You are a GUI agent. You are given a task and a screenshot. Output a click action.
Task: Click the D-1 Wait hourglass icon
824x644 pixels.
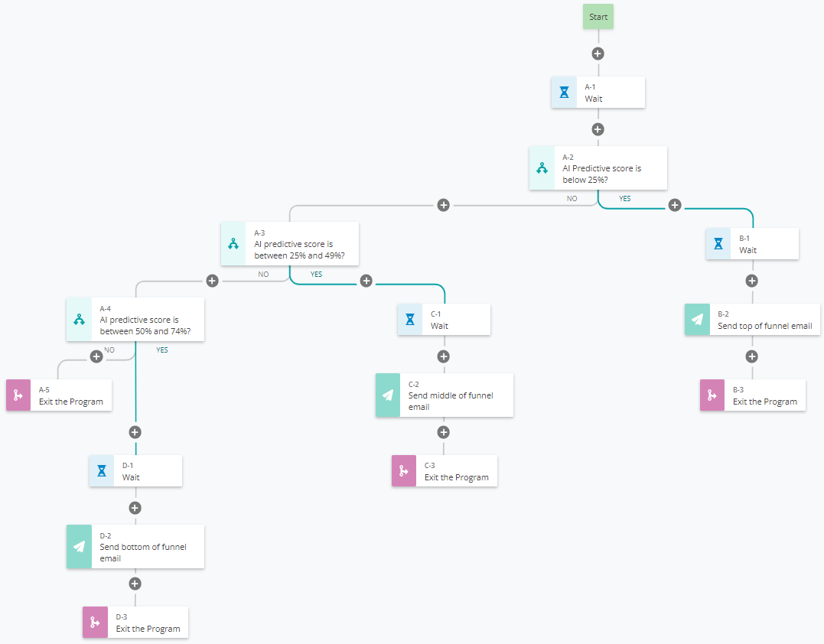pyautogui.click(x=102, y=470)
